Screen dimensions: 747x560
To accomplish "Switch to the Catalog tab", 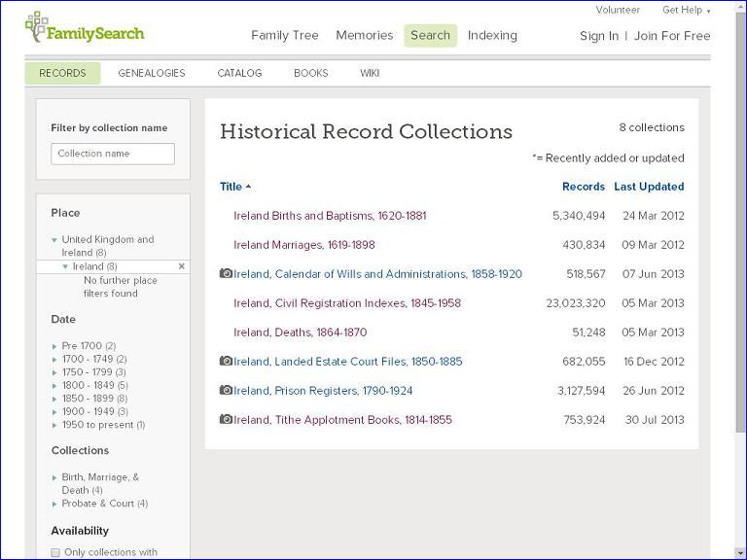I will 239,73.
